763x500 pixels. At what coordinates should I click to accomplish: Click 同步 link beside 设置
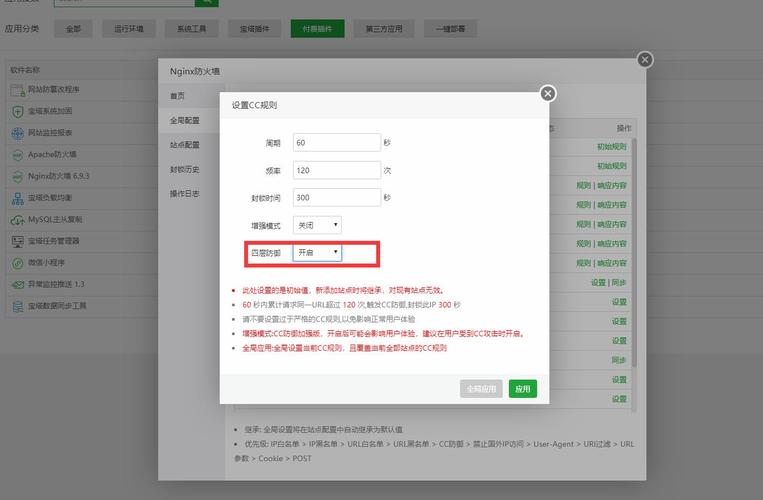pyautogui.click(x=619, y=283)
